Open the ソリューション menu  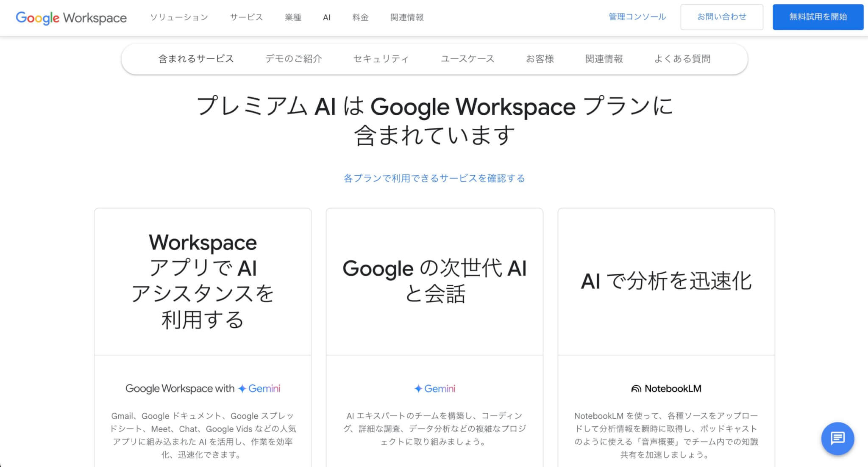click(179, 17)
